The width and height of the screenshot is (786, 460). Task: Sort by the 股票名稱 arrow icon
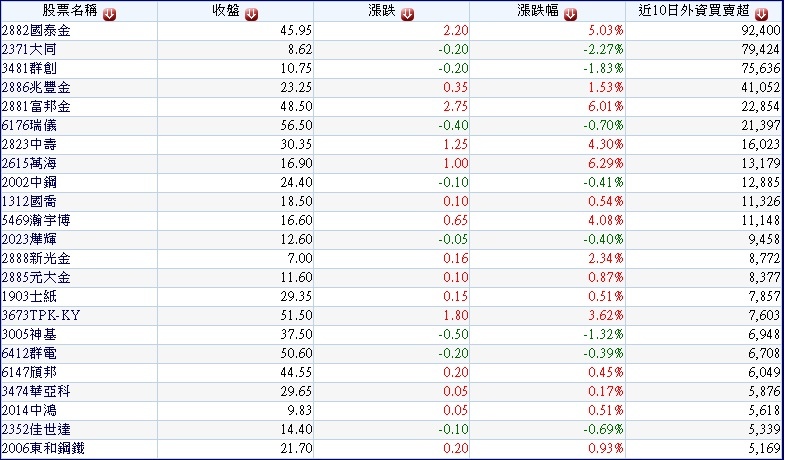(x=109, y=15)
